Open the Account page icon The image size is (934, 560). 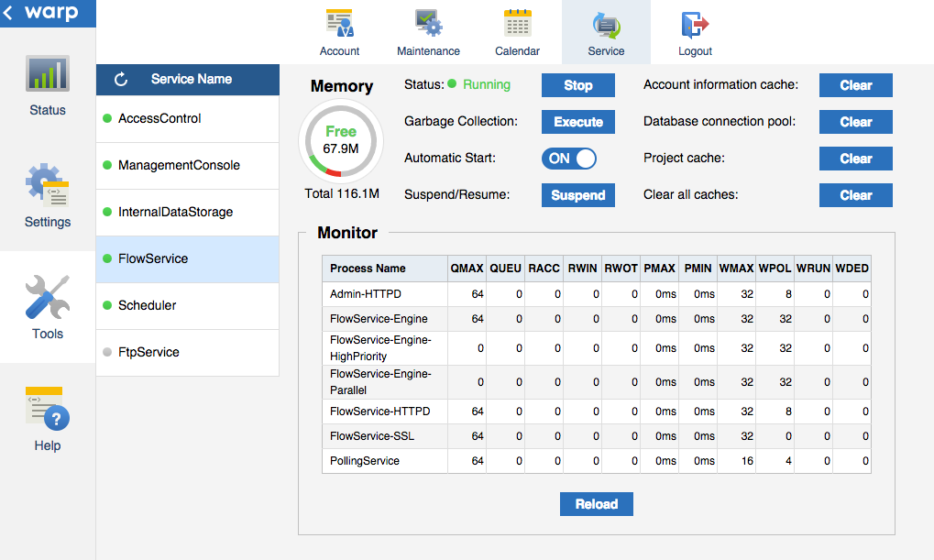pyautogui.click(x=339, y=23)
